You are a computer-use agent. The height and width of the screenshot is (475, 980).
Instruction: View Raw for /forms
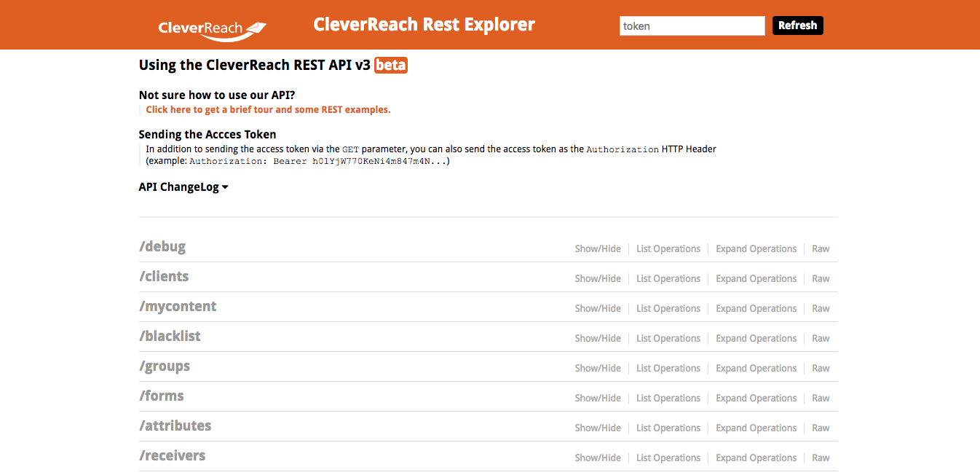821,398
